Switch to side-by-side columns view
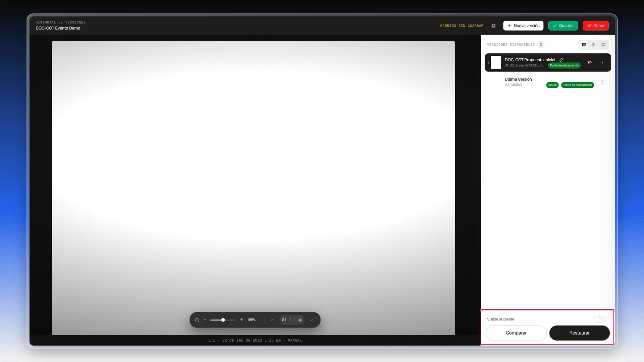 point(603,45)
